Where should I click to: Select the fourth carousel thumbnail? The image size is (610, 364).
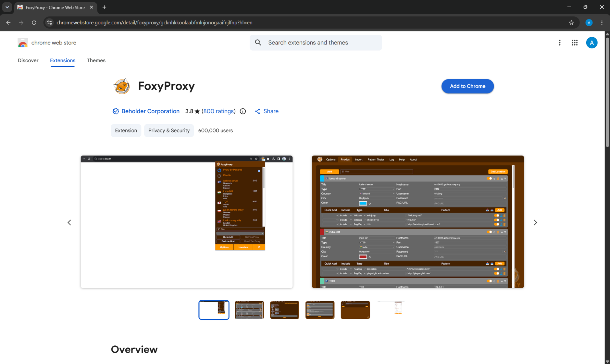[x=320, y=310]
